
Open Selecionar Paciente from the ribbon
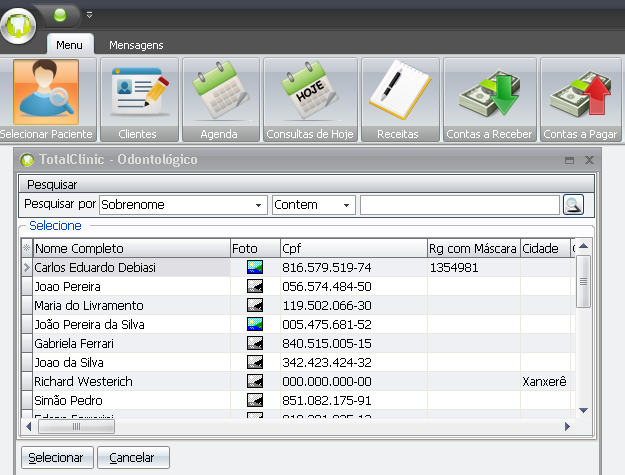(x=46, y=100)
